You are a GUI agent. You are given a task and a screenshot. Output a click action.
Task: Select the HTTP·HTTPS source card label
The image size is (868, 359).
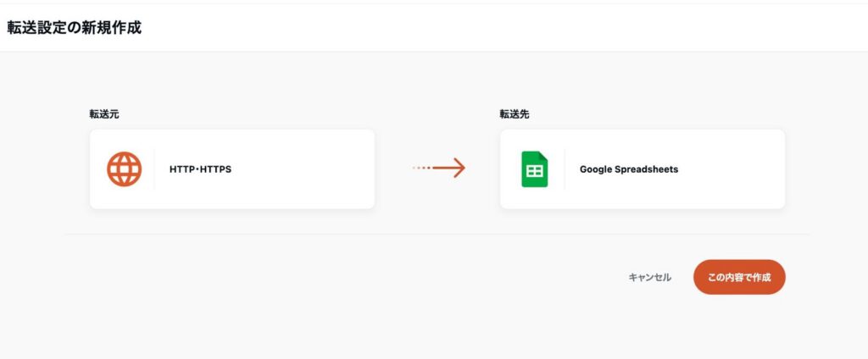pyautogui.click(x=200, y=169)
